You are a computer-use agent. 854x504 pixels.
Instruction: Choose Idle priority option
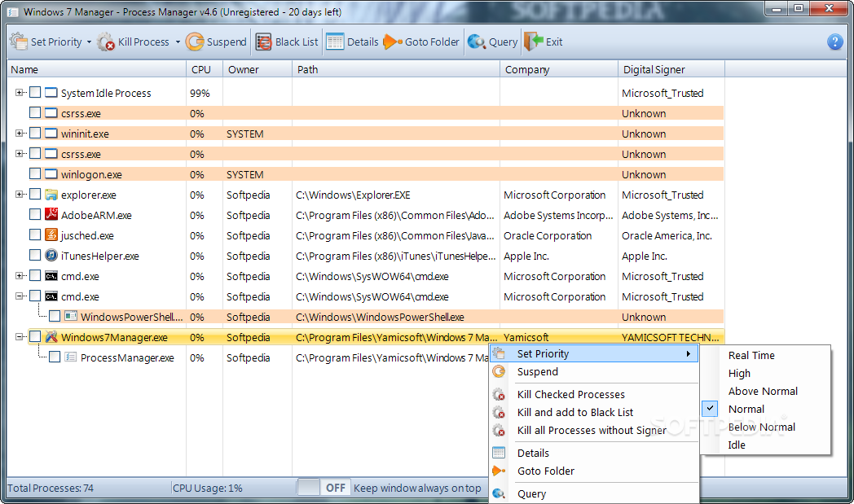[x=737, y=445]
